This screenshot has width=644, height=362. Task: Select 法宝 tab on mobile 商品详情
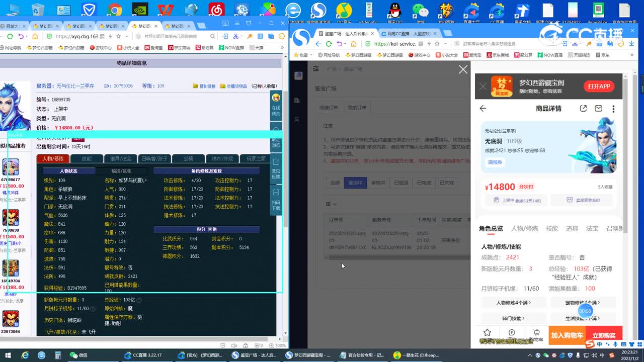click(x=592, y=228)
